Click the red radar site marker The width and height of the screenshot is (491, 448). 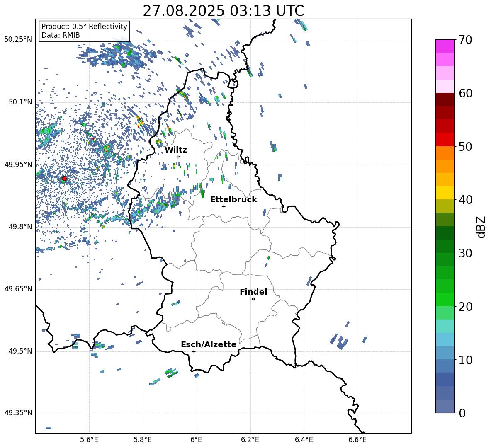tap(64, 179)
